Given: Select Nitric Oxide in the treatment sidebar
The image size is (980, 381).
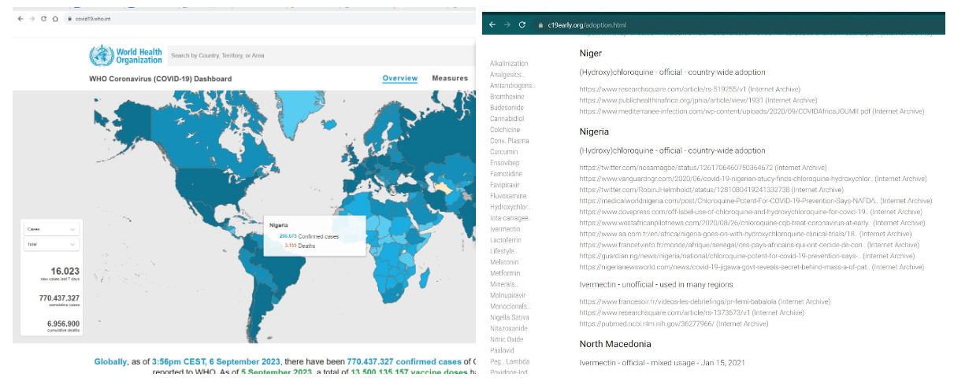Looking at the screenshot, I should pyautogui.click(x=507, y=339).
